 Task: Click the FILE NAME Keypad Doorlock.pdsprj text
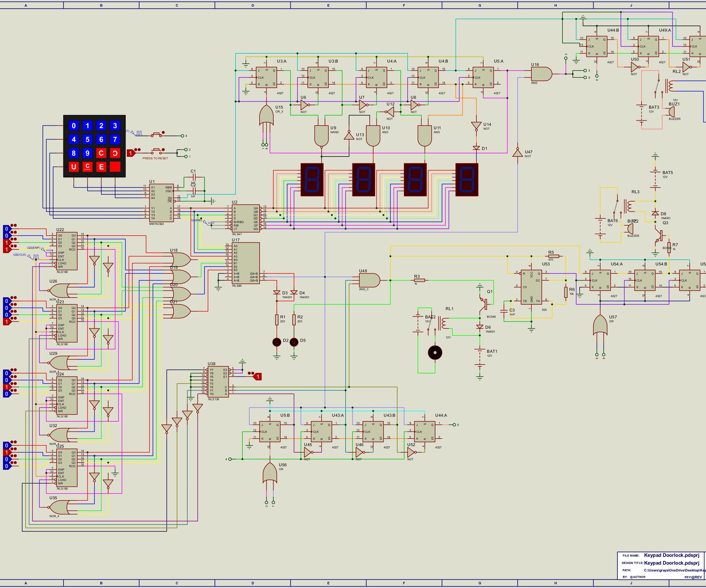tap(671, 555)
